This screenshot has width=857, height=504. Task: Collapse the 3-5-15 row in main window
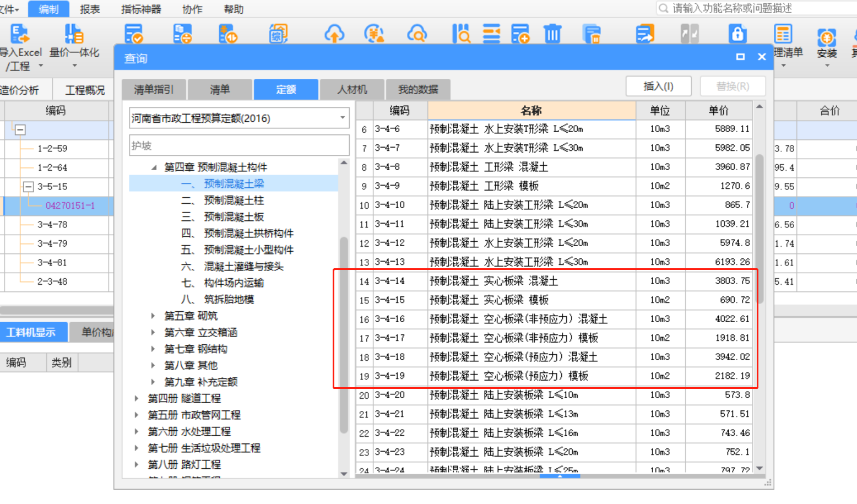29,187
